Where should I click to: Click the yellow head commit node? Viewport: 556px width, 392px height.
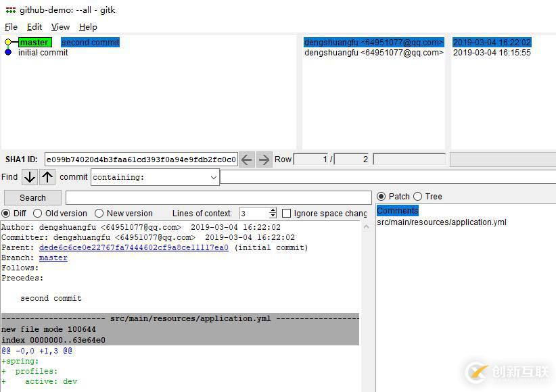[x=8, y=42]
